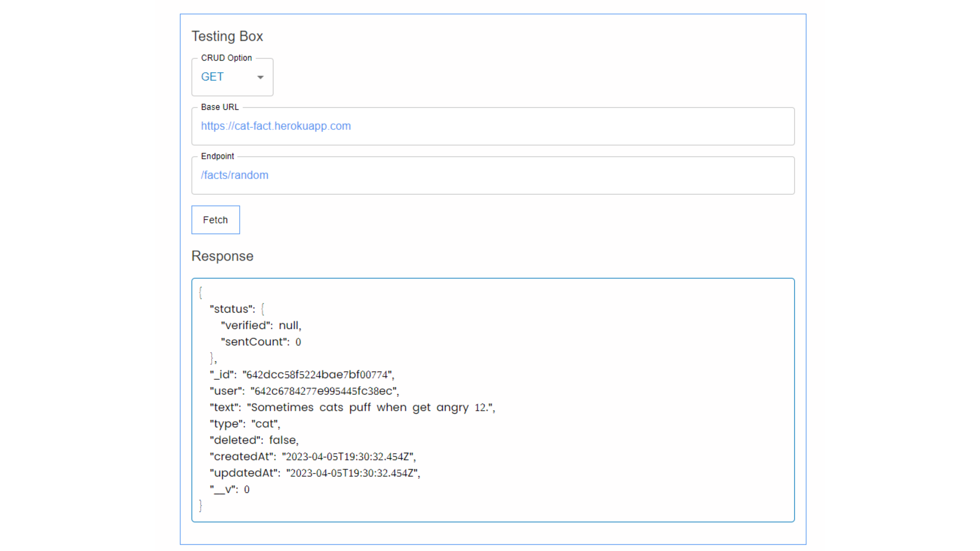This screenshot has width=980, height=551.
Task: Click the cat-fact.herokuapp.com URL text
Action: (x=276, y=126)
